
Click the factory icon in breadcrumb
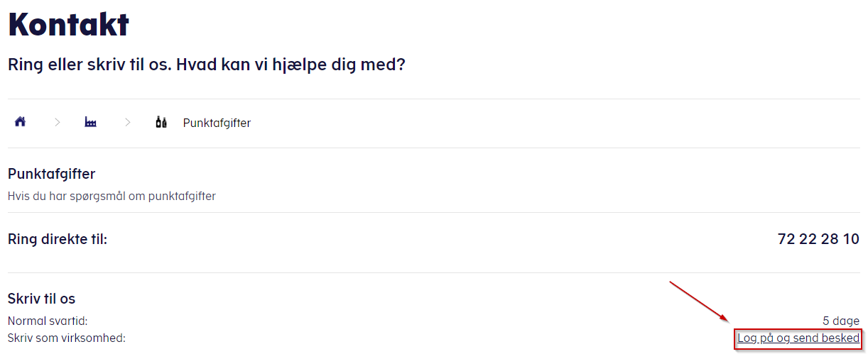(x=90, y=123)
